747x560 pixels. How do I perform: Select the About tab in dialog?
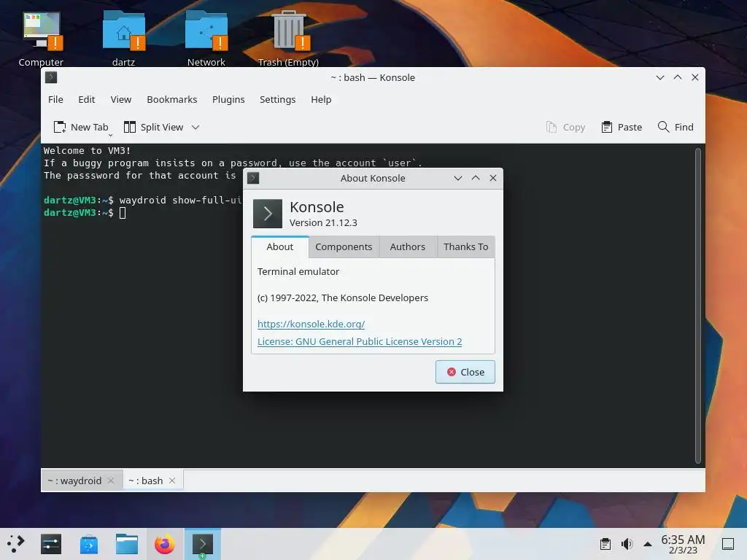(x=280, y=246)
